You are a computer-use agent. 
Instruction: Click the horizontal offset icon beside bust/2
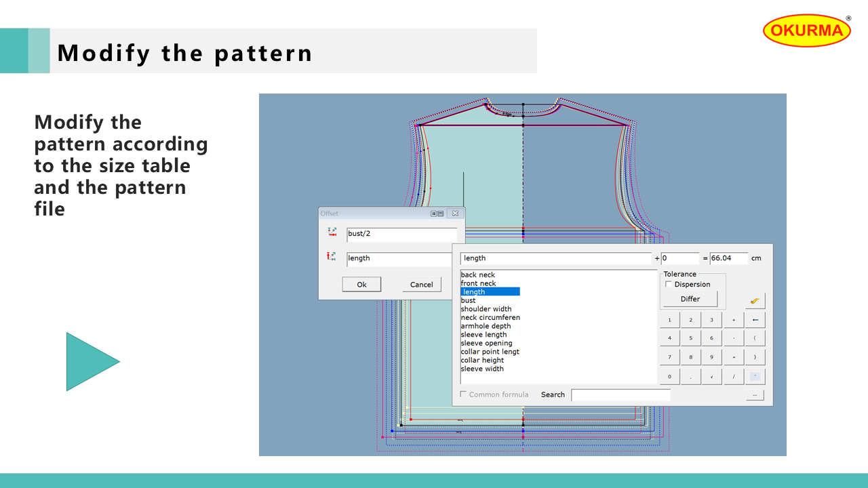[x=332, y=232]
